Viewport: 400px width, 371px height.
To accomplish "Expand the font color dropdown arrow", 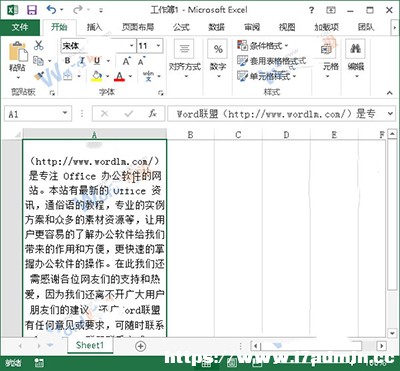I will (x=130, y=77).
